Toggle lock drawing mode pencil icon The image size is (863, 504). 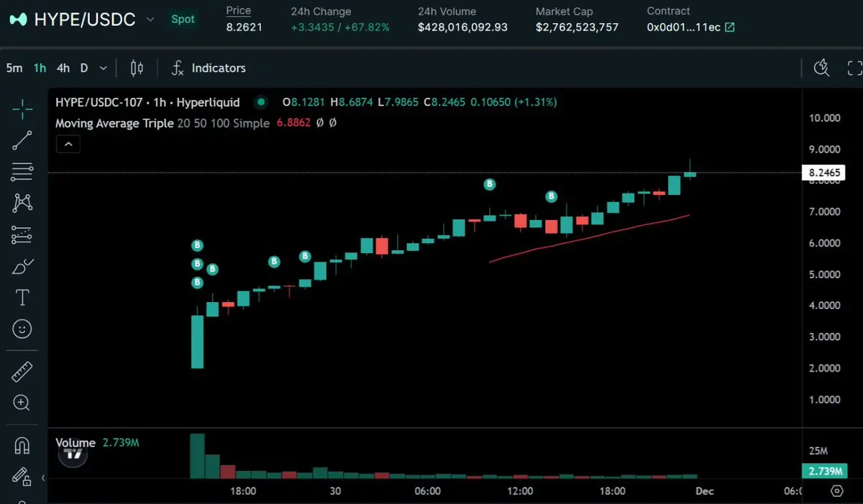(x=21, y=477)
